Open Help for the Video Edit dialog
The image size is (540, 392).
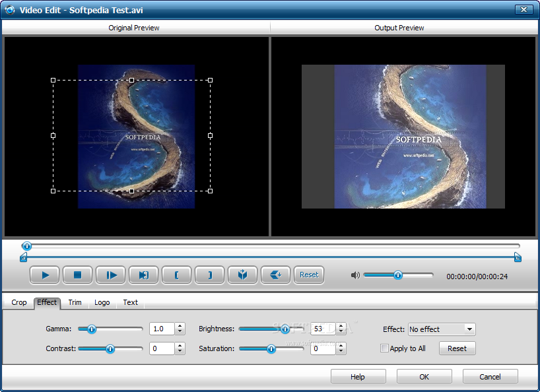pyautogui.click(x=358, y=377)
